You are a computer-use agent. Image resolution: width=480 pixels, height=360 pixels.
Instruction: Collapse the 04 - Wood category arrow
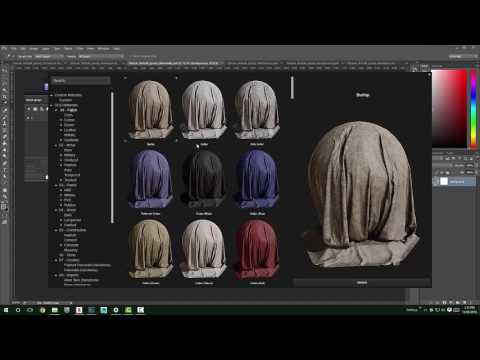(x=56, y=210)
